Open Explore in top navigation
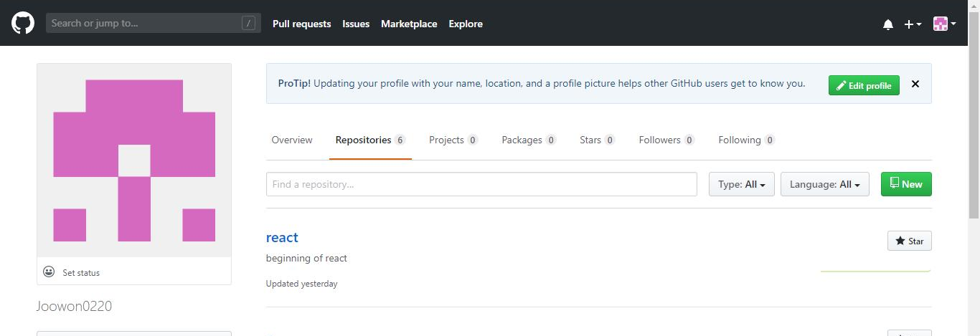980x336 pixels. click(466, 24)
